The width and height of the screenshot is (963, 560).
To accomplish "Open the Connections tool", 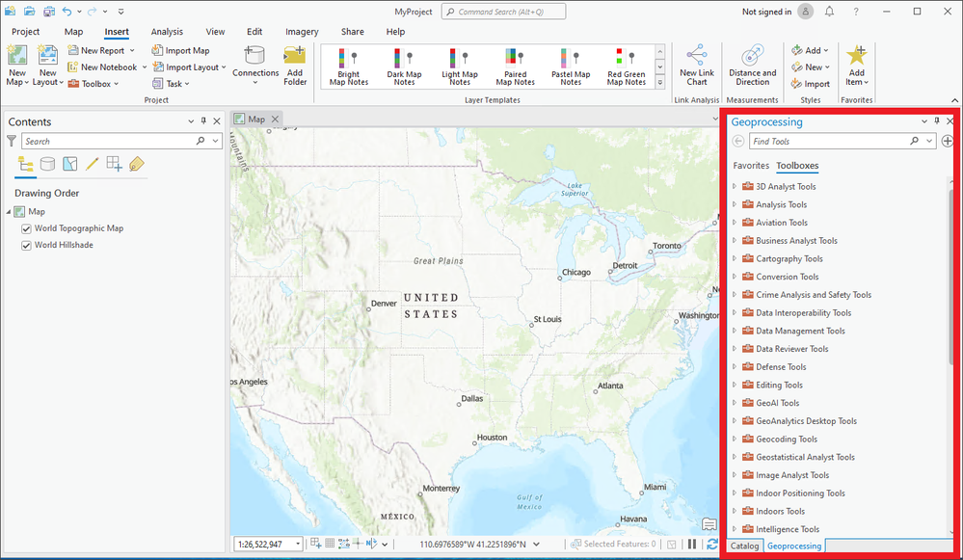I will click(x=254, y=66).
